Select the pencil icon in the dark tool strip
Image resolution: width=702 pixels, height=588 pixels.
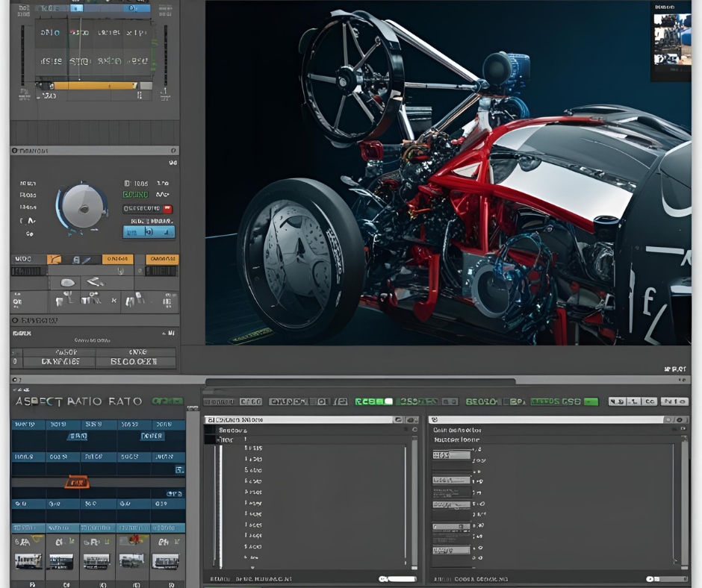click(x=87, y=260)
